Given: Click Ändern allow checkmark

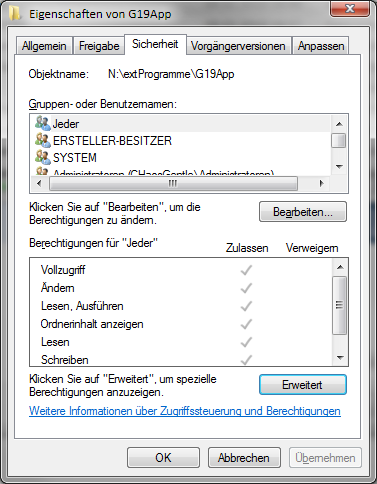Looking at the screenshot, I should pos(246,288).
